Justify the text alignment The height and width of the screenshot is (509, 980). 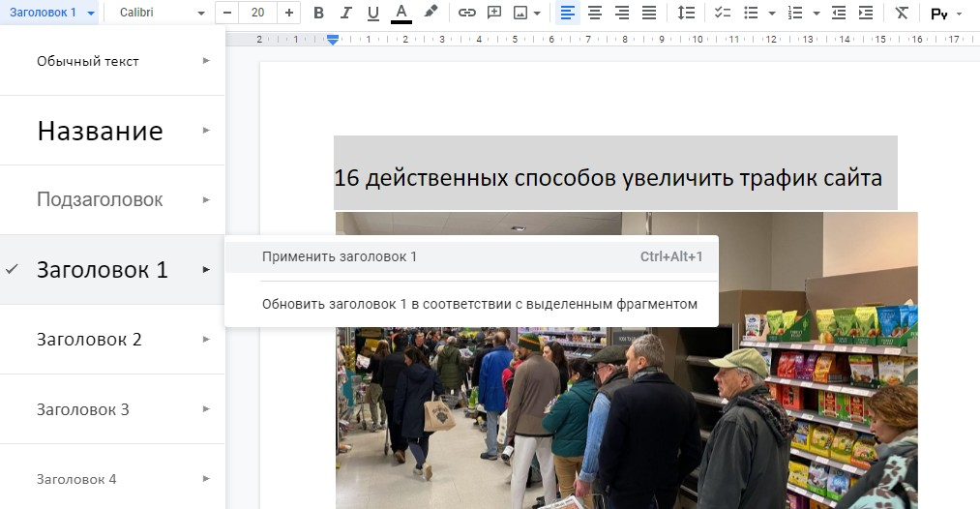(x=649, y=14)
